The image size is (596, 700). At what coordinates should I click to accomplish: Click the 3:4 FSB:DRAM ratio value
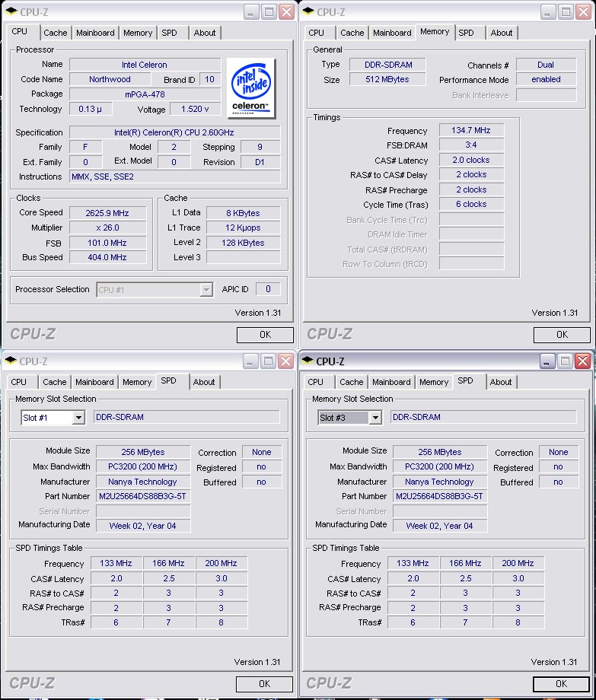click(x=471, y=145)
